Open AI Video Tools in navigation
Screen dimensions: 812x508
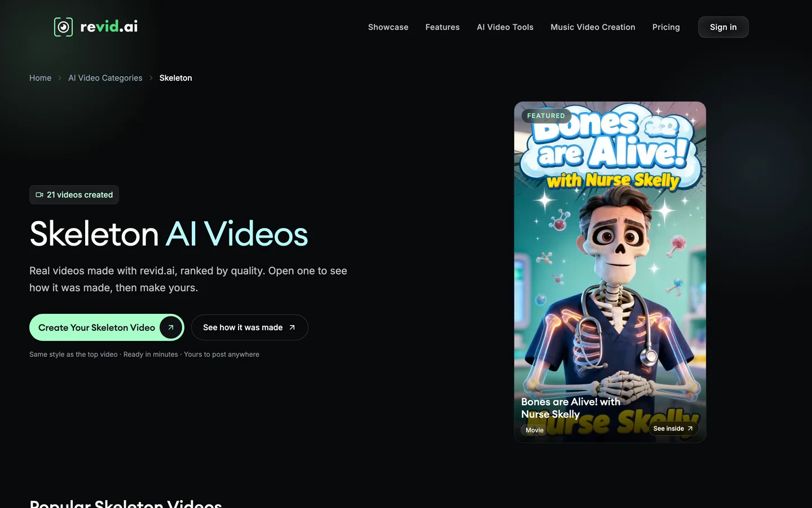click(505, 27)
